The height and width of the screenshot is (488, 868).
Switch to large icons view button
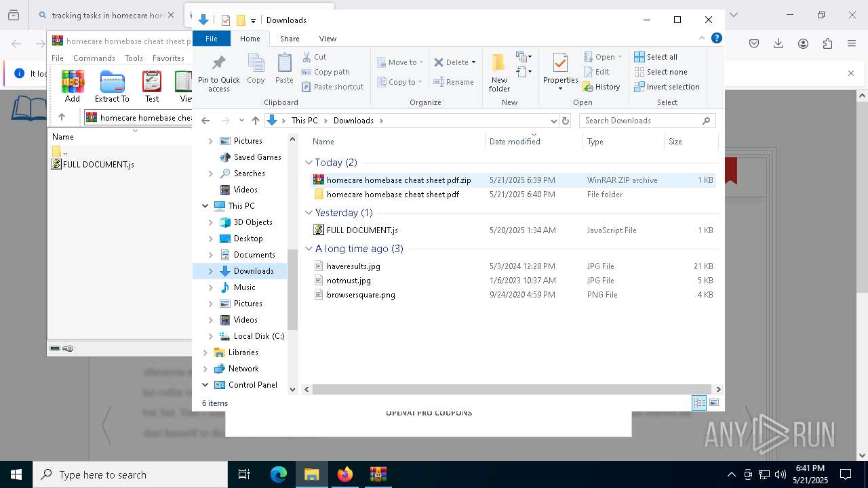pyautogui.click(x=713, y=403)
